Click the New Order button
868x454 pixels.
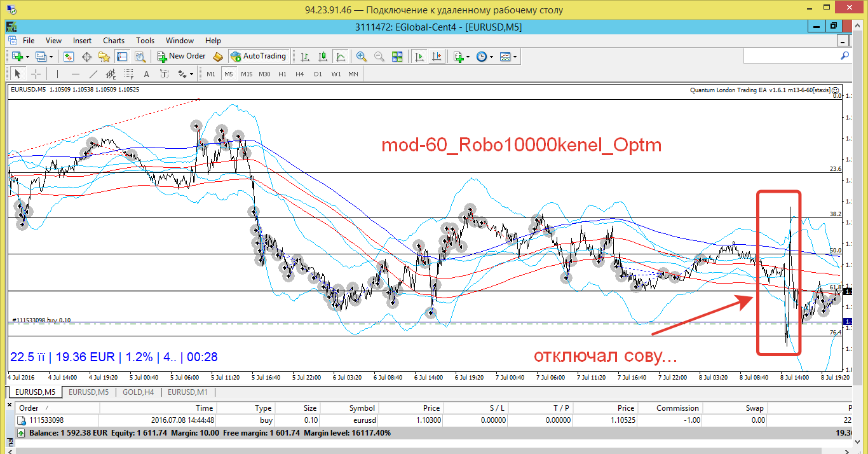point(182,56)
